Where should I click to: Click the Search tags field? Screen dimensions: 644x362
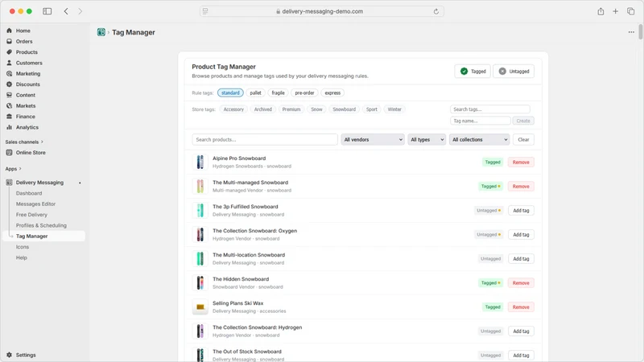(x=490, y=109)
